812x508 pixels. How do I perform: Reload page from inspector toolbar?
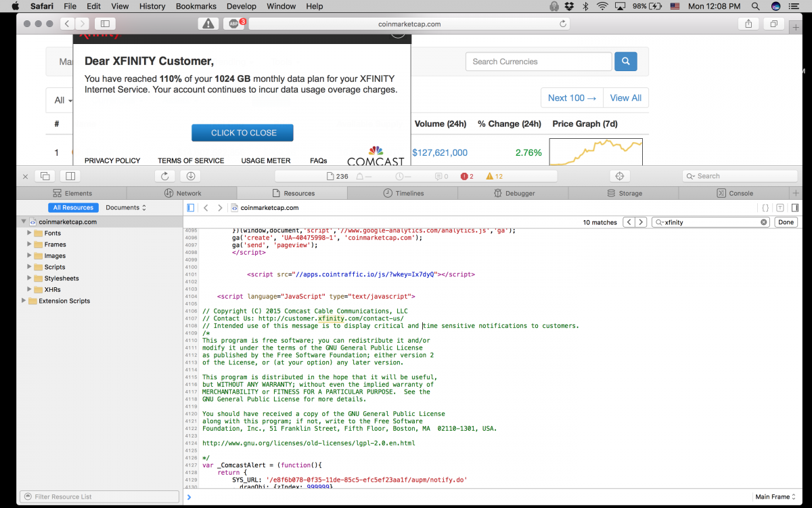tap(165, 176)
